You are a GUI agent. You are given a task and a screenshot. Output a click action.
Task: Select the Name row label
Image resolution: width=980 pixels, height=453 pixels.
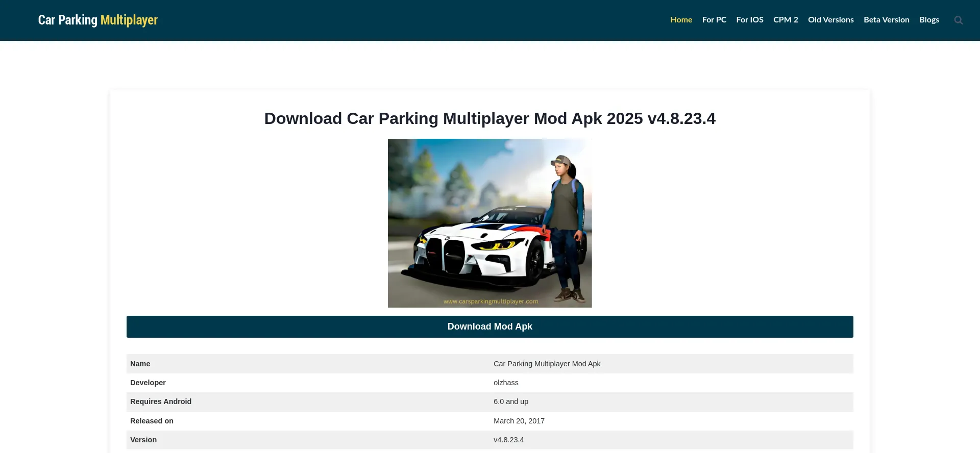point(140,364)
